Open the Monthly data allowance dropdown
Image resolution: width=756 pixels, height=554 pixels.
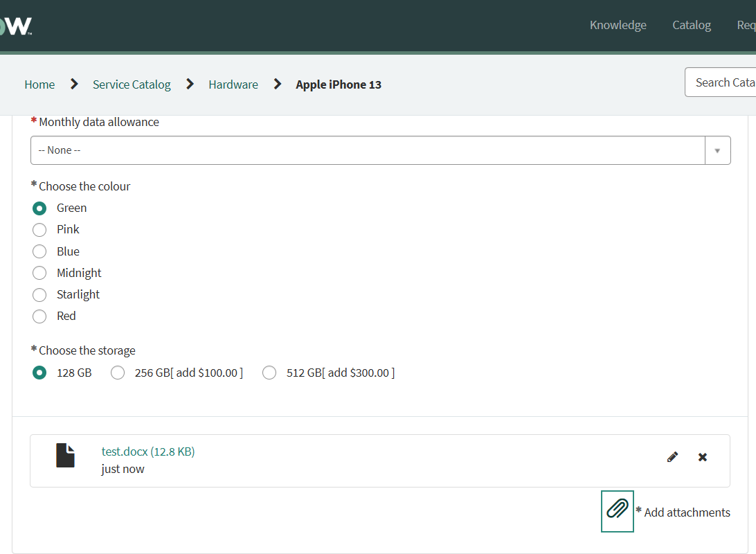(380, 150)
